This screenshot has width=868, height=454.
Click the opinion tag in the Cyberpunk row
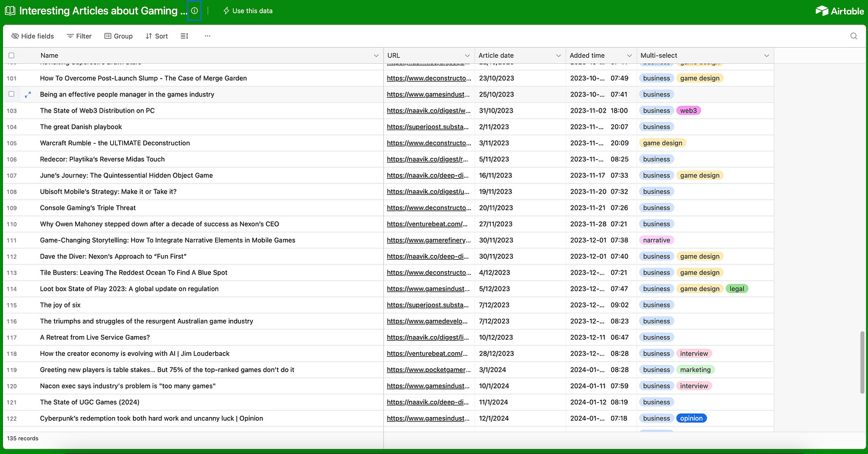pyautogui.click(x=692, y=418)
